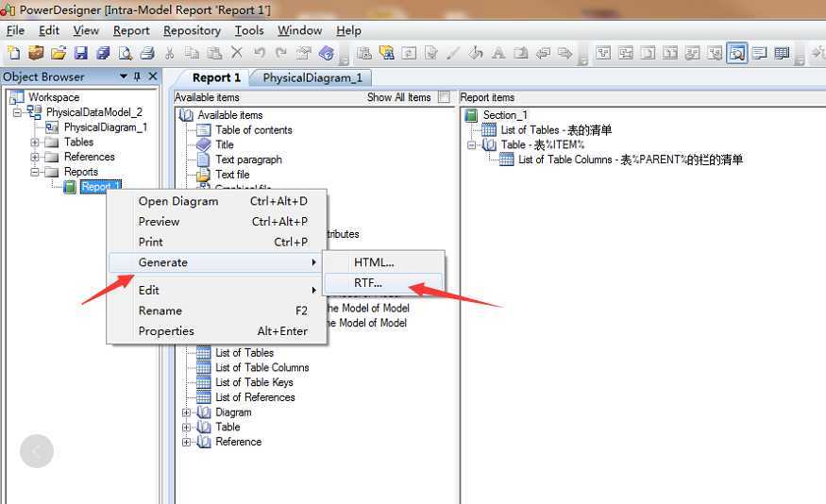
Task: Choose Rename in the context menu
Action: point(217,311)
